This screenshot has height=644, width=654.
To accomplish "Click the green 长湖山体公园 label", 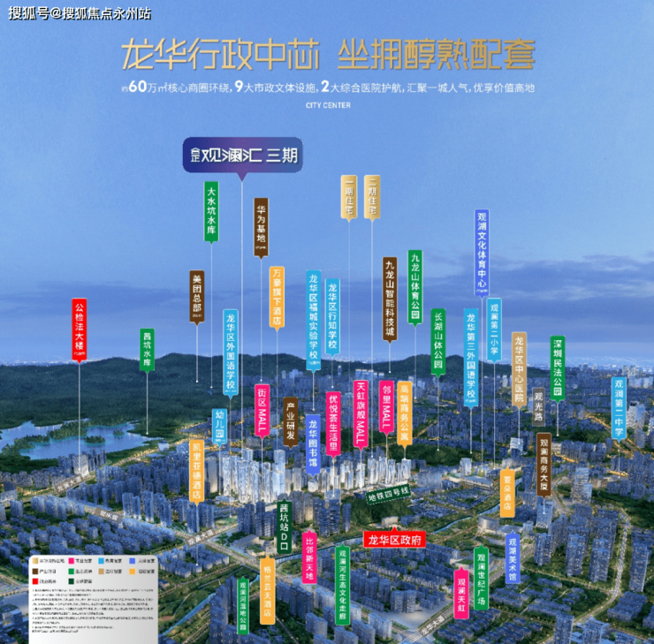I will pyautogui.click(x=438, y=342).
